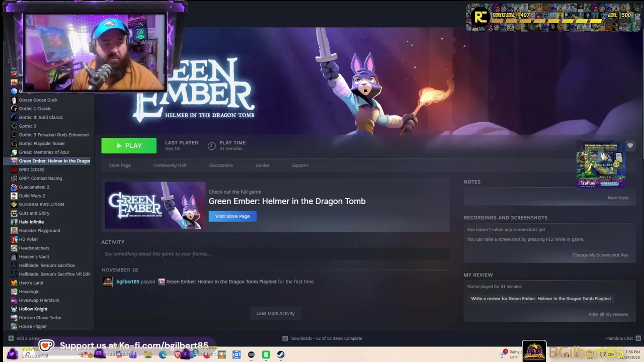The height and width of the screenshot is (362, 644).
Task: Select the HD Poker game icon
Action: (x=14, y=239)
